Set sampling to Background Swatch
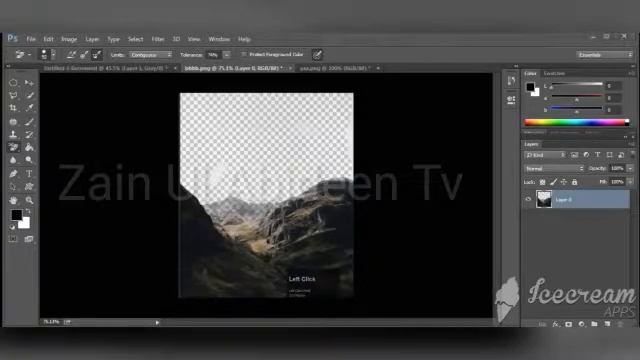640x360 pixels. (x=96, y=55)
